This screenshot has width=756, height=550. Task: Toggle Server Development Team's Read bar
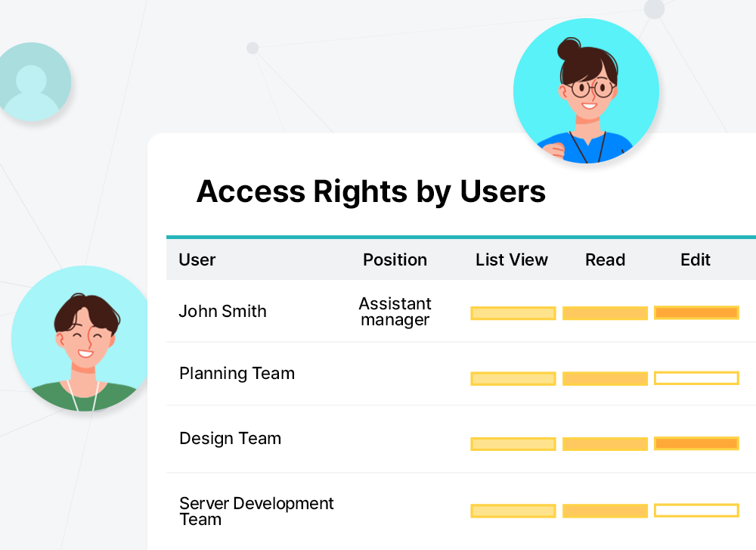click(605, 511)
